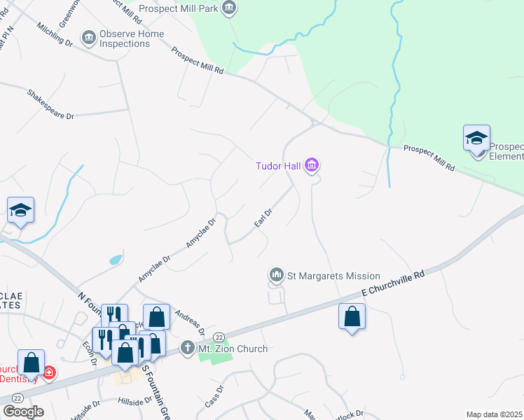Open the school marker above N Fountain Green Rd
Viewport: 524px width, 420px height.
[x=20, y=211]
